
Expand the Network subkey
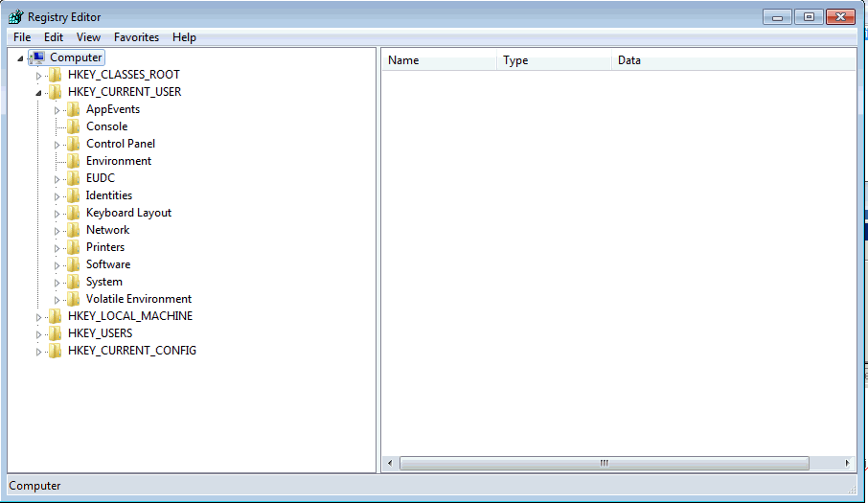(x=57, y=231)
